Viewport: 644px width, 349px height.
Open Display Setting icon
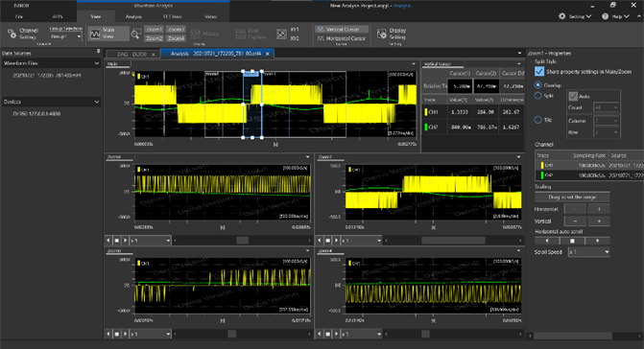point(382,34)
